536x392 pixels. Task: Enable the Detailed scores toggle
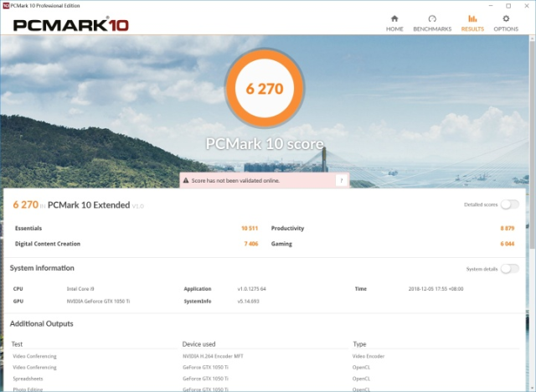coord(510,204)
